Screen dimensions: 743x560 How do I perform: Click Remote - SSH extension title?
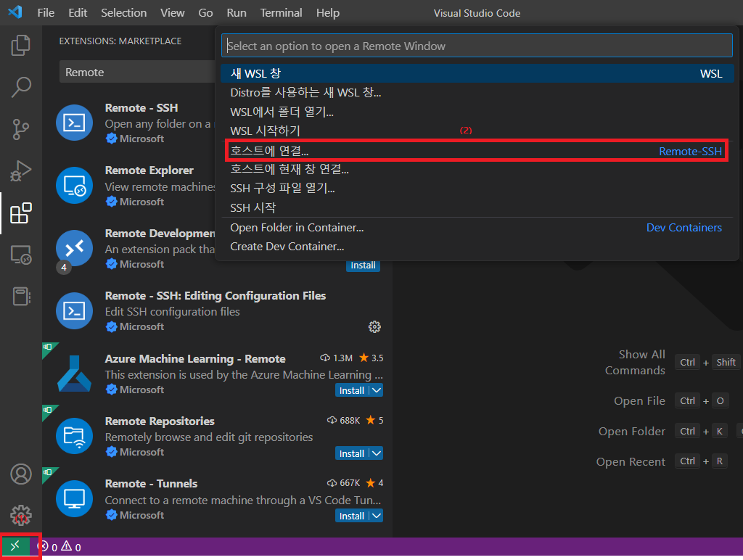[x=141, y=108]
